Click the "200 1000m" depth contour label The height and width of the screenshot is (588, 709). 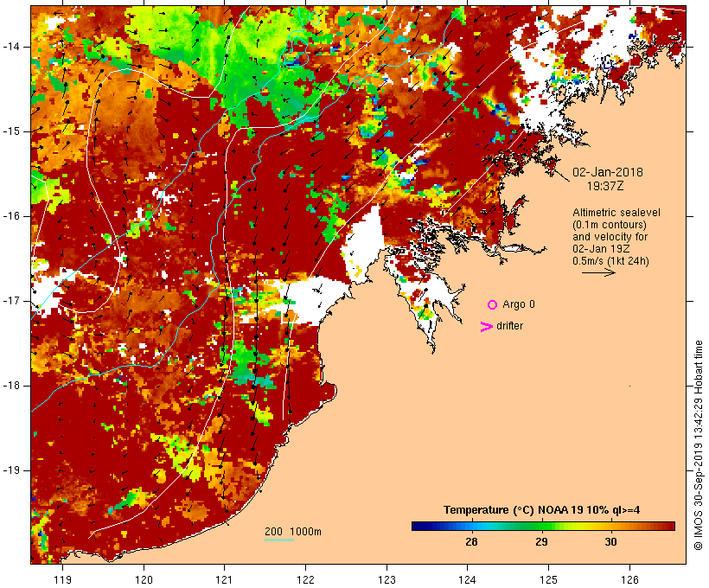[x=293, y=532]
